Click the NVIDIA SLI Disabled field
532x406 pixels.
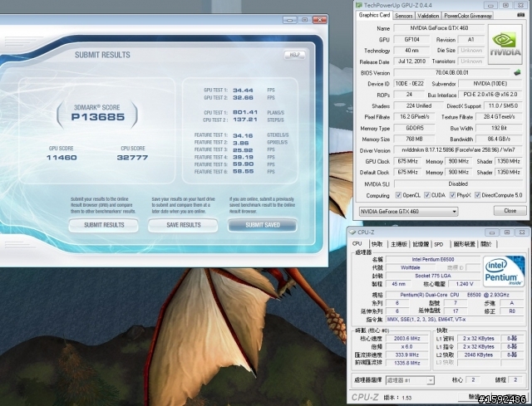[458, 184]
